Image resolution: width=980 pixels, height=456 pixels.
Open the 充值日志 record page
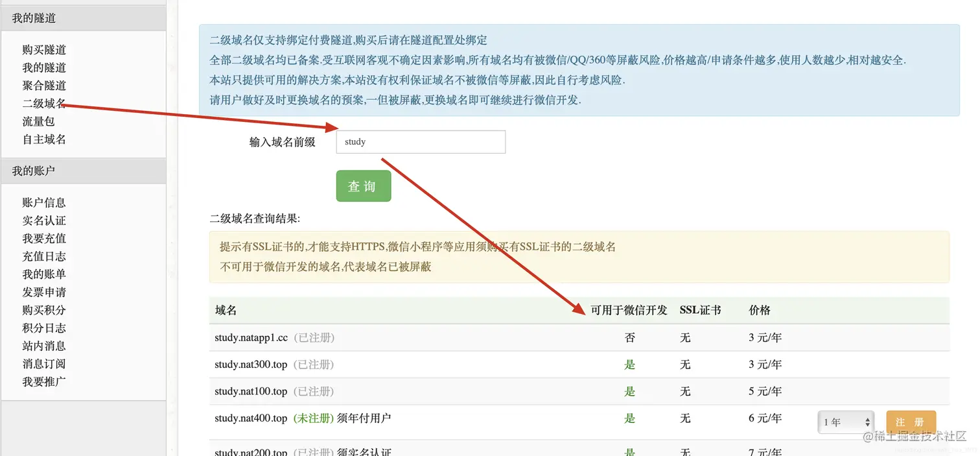click(43, 256)
